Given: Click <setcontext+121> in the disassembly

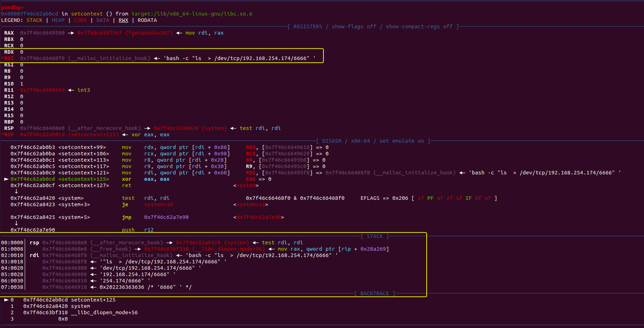Looking at the screenshot, I should [84, 173].
